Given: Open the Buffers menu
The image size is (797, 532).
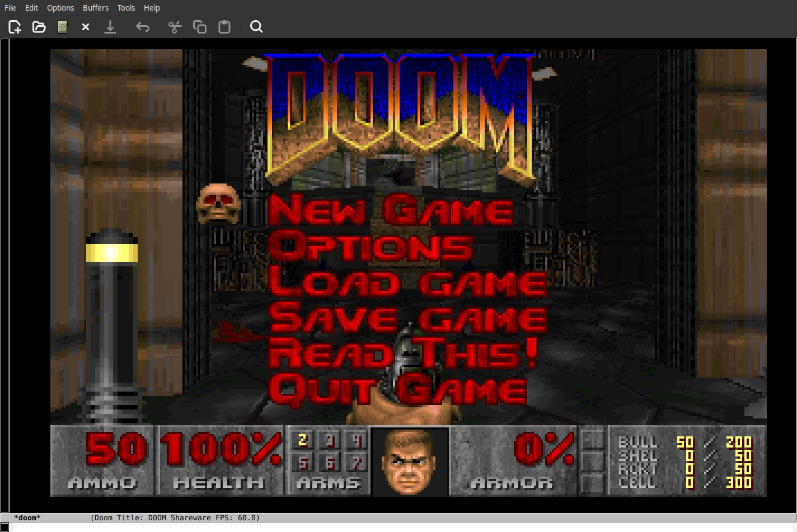Looking at the screenshot, I should tap(96, 8).
